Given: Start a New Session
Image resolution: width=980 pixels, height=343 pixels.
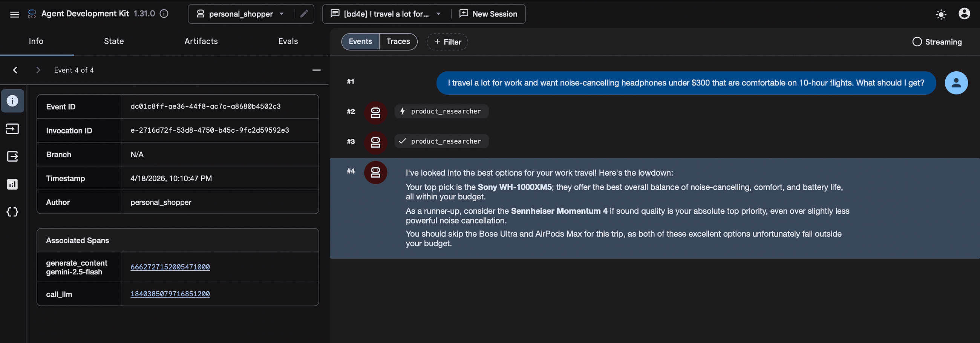Looking at the screenshot, I should click(x=488, y=14).
